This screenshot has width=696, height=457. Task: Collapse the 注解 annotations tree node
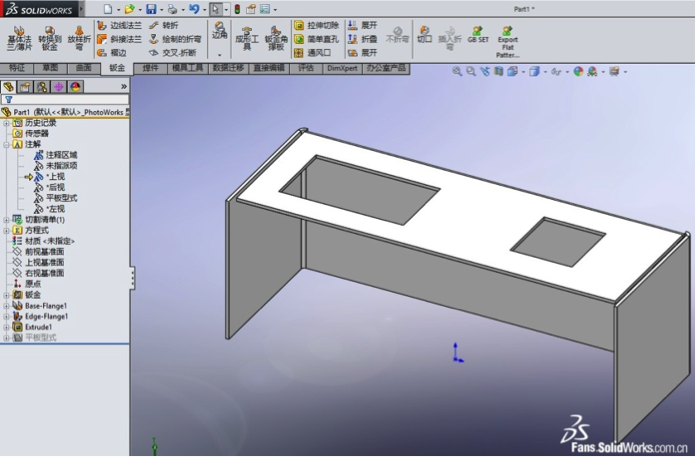coord(6,144)
